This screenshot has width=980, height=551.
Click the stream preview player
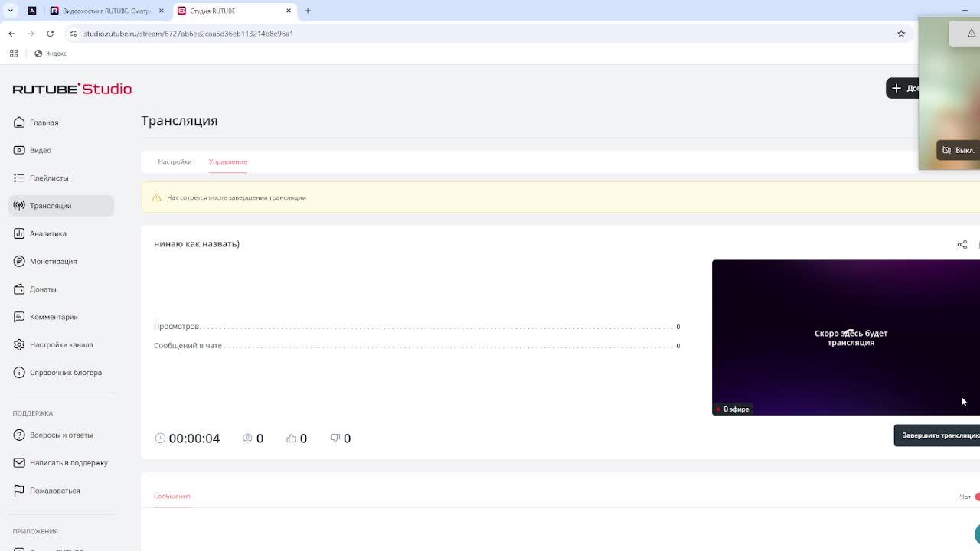coord(846,337)
